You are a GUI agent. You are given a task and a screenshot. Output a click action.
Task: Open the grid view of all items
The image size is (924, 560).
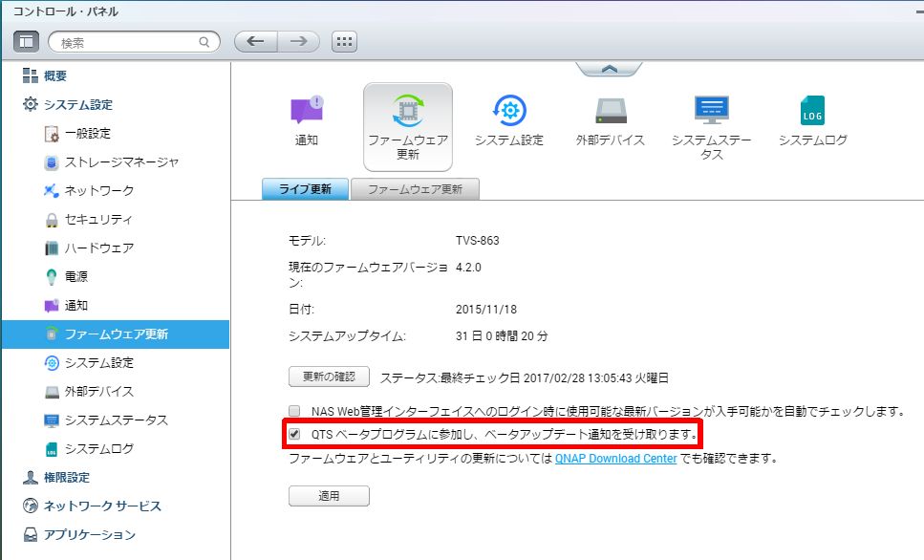tap(344, 41)
